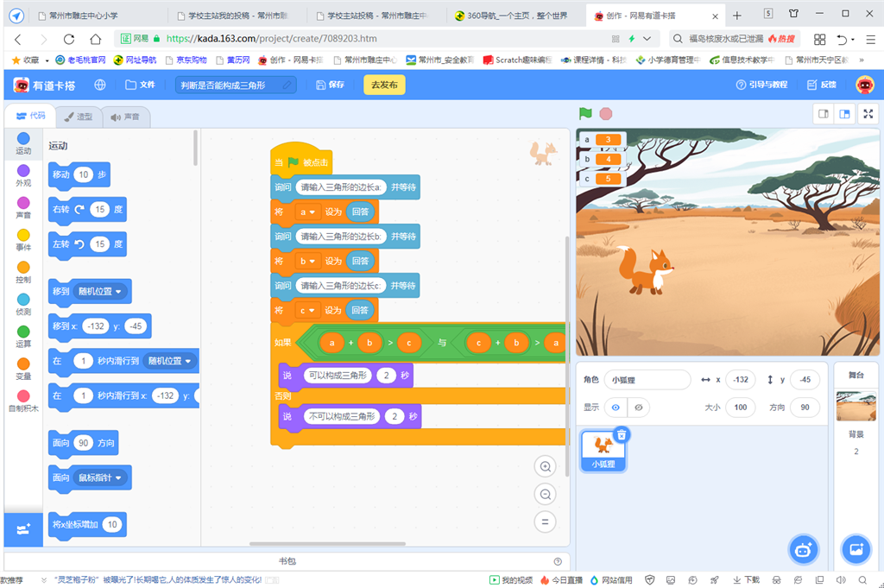The width and height of the screenshot is (884, 588).
Task: Open 我的视频 in the bottom status bar
Action: (511, 579)
